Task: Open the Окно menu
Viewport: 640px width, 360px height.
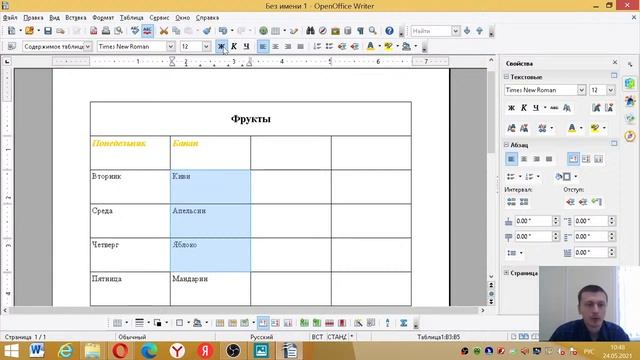Action: (182, 18)
